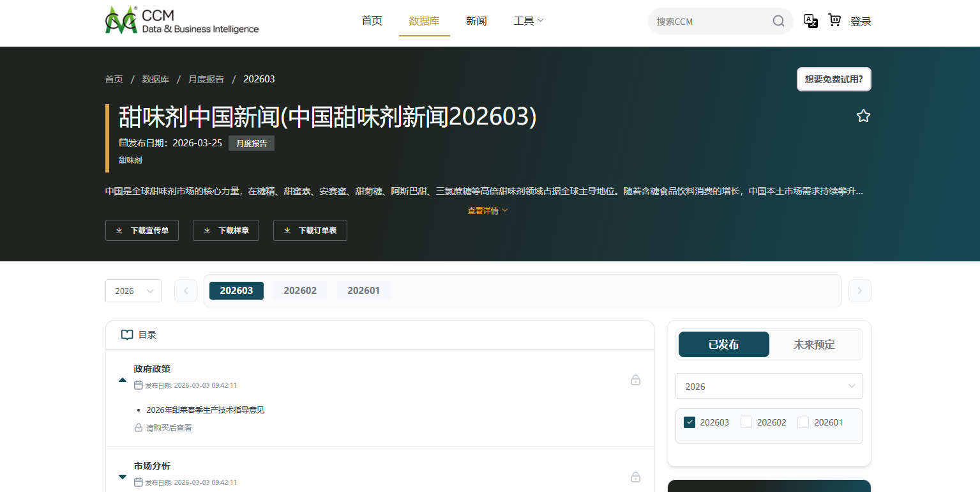
Task: Collapse the 政府政策 section triangle
Action: click(x=123, y=380)
